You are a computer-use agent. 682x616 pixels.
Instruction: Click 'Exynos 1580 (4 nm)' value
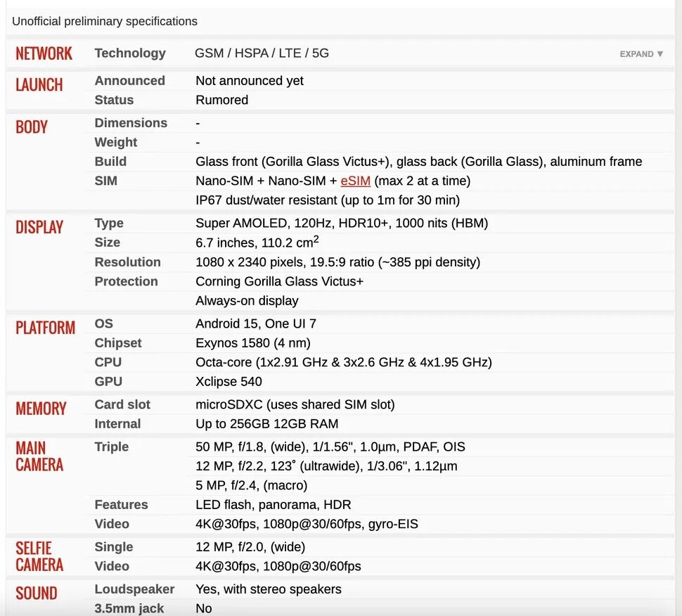click(x=253, y=343)
